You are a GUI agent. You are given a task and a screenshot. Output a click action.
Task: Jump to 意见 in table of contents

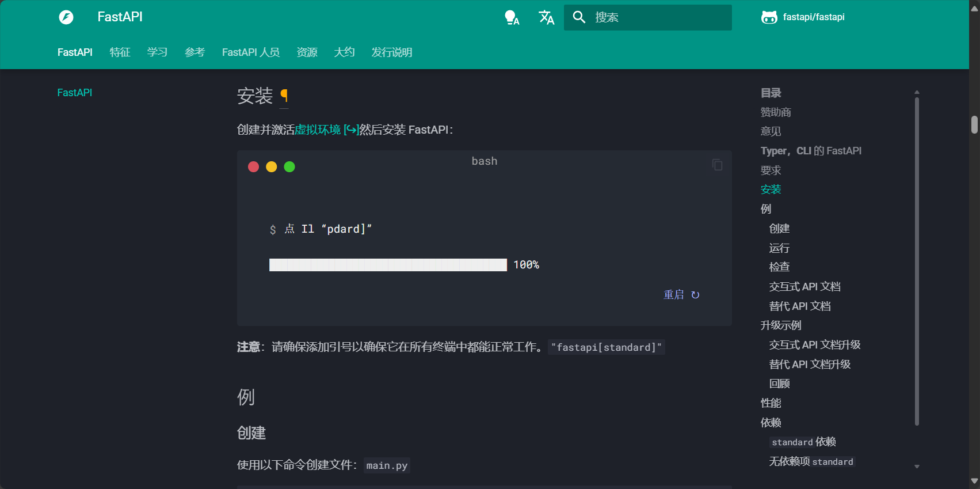coord(771,131)
